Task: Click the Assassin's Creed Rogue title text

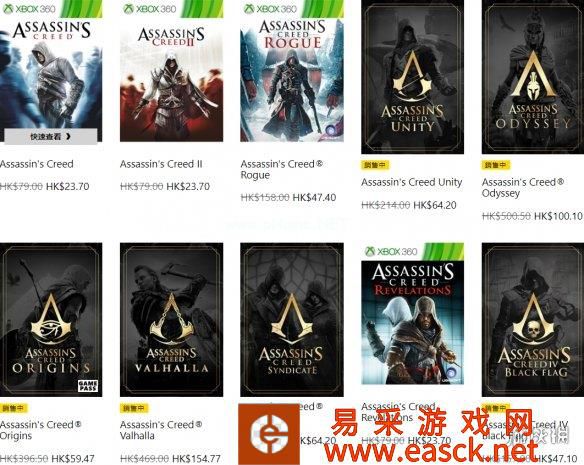Action: point(282,170)
